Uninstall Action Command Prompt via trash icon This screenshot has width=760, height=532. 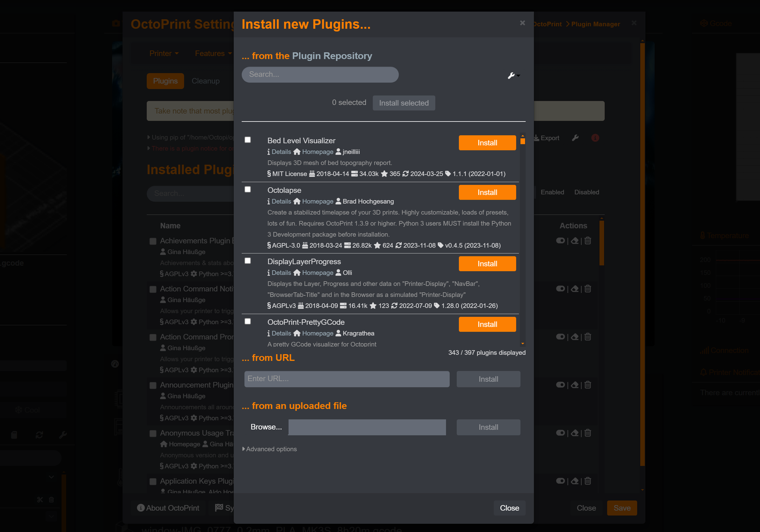[587, 336]
